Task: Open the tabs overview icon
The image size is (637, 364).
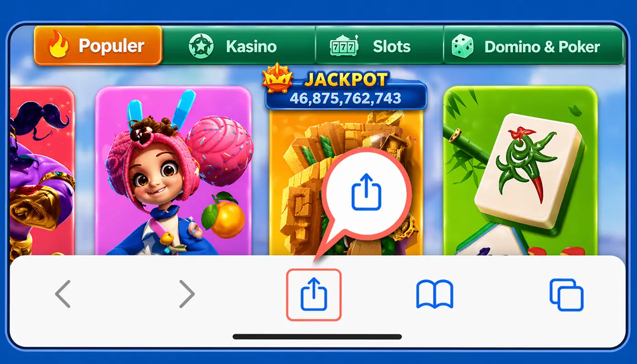Action: tap(566, 295)
